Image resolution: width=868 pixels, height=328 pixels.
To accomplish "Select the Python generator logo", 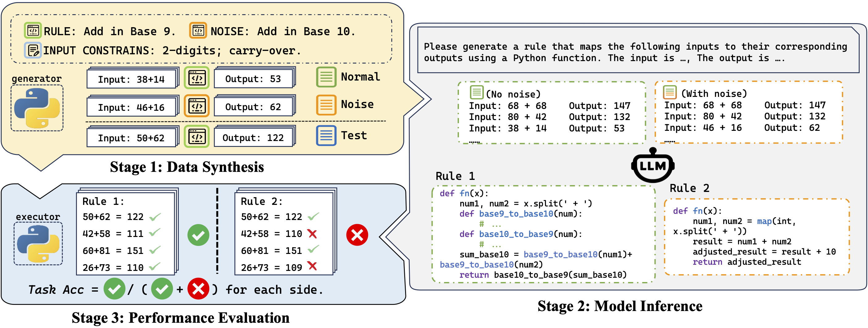I will [x=37, y=108].
